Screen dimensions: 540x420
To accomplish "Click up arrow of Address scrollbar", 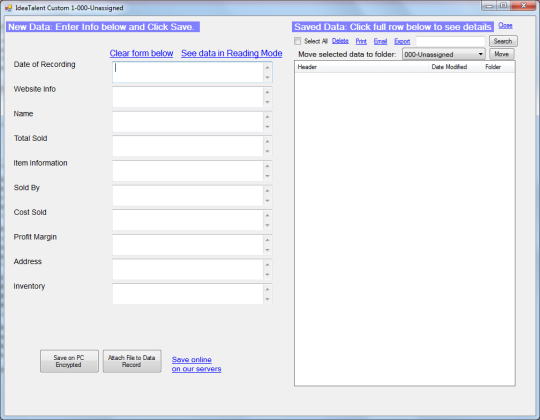I will 268,265.
